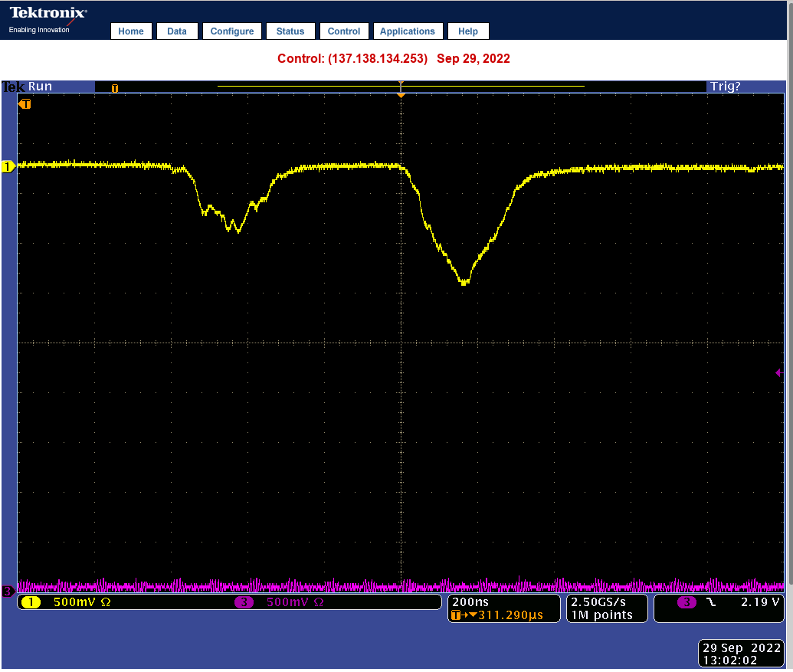Open the Help tab
Screen dimensions: 793x672
[x=468, y=31]
